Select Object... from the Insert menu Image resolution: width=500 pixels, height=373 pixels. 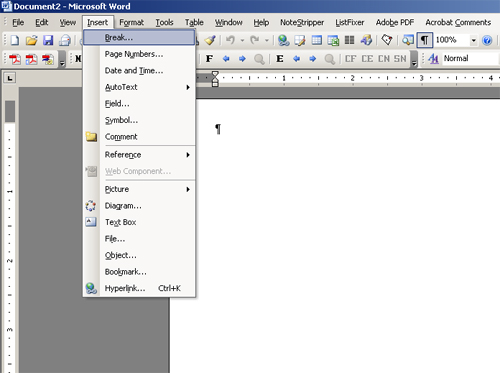(x=139, y=255)
